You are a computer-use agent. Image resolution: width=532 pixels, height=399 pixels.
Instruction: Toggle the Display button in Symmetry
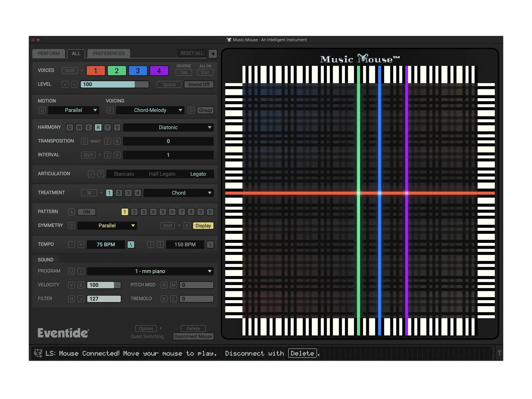coord(203,226)
